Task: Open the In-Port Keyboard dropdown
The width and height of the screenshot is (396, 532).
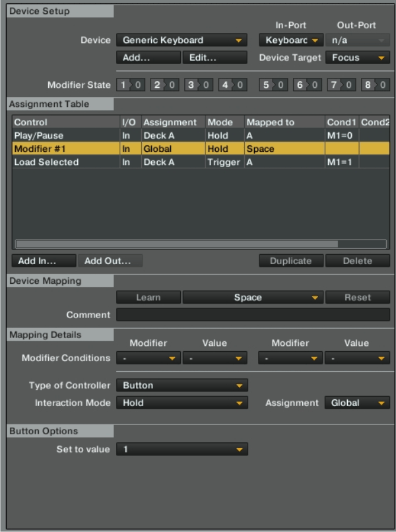Action: (x=290, y=40)
